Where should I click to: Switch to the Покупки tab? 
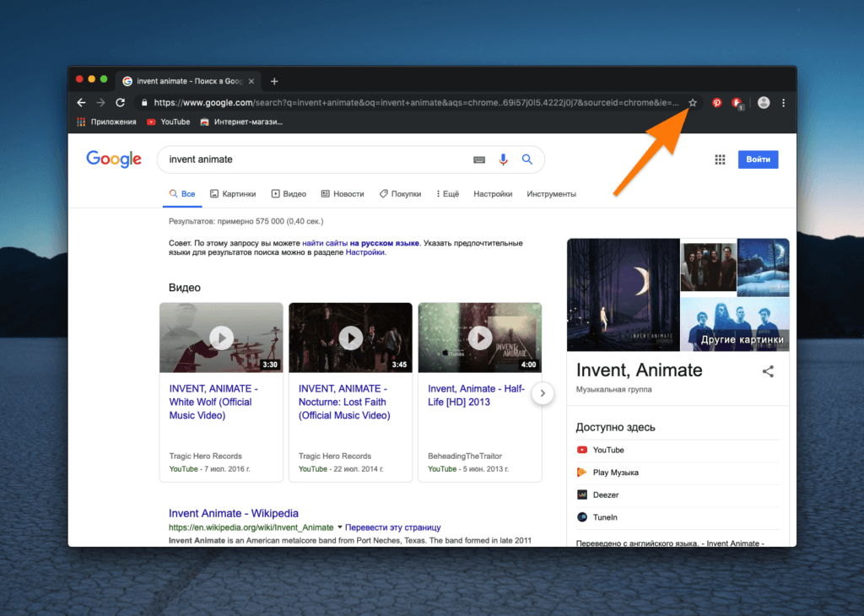(x=401, y=194)
